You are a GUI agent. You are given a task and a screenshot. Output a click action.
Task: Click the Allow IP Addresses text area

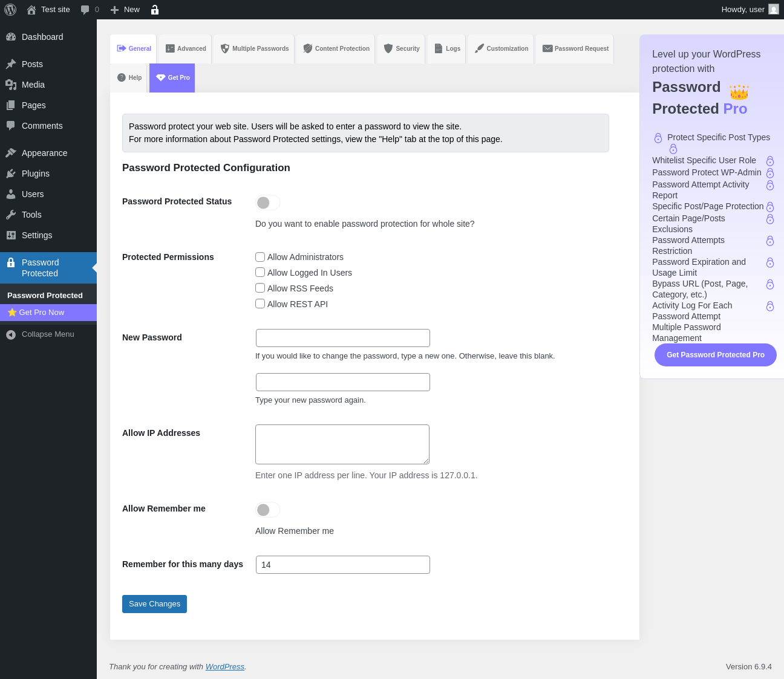coord(342,444)
